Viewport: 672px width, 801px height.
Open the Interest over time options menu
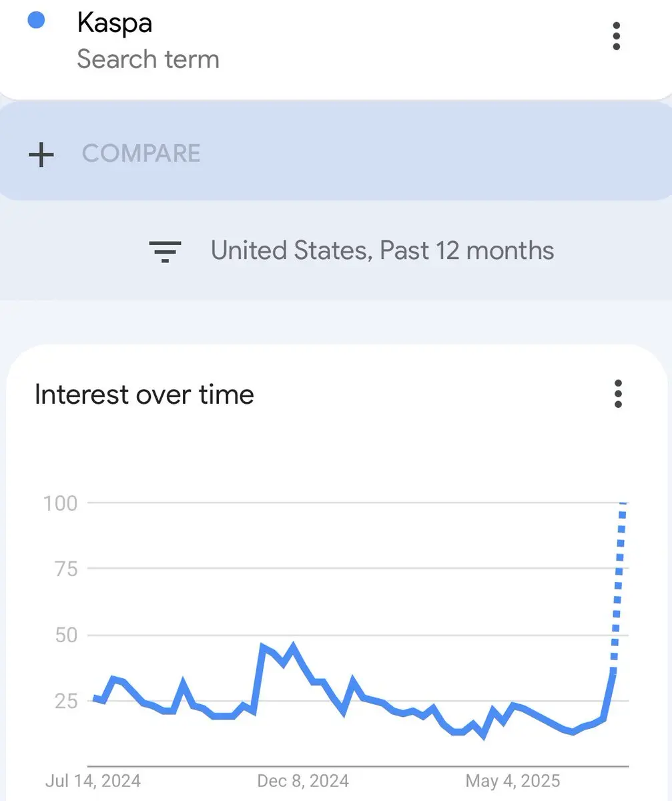618,394
